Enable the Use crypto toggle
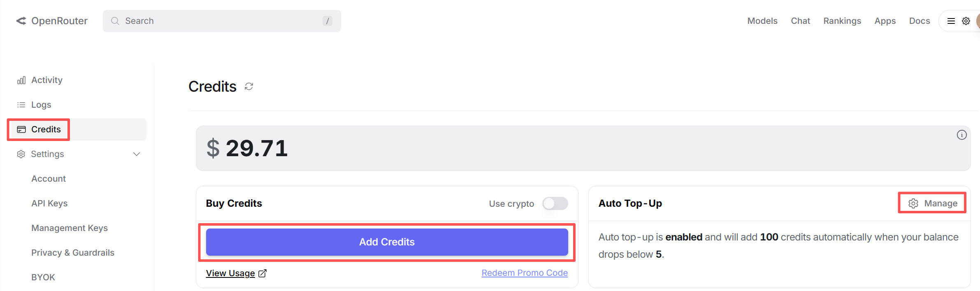This screenshot has height=291, width=980. 555,203
